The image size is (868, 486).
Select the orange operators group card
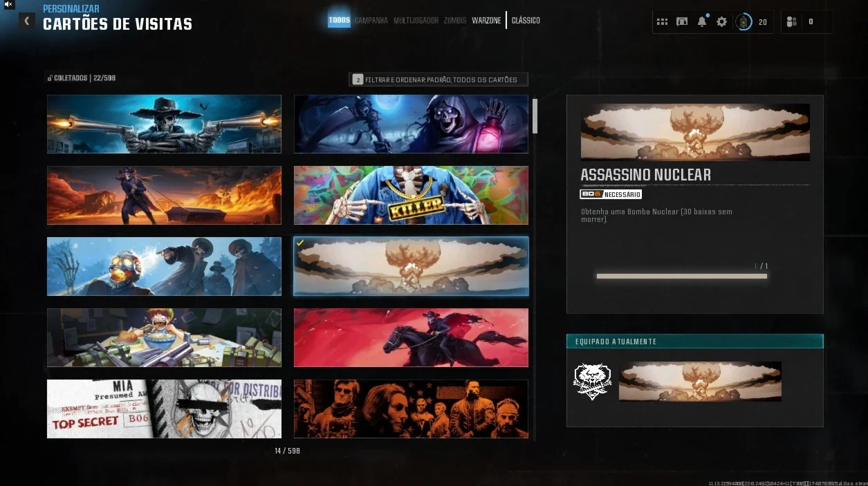pyautogui.click(x=411, y=409)
